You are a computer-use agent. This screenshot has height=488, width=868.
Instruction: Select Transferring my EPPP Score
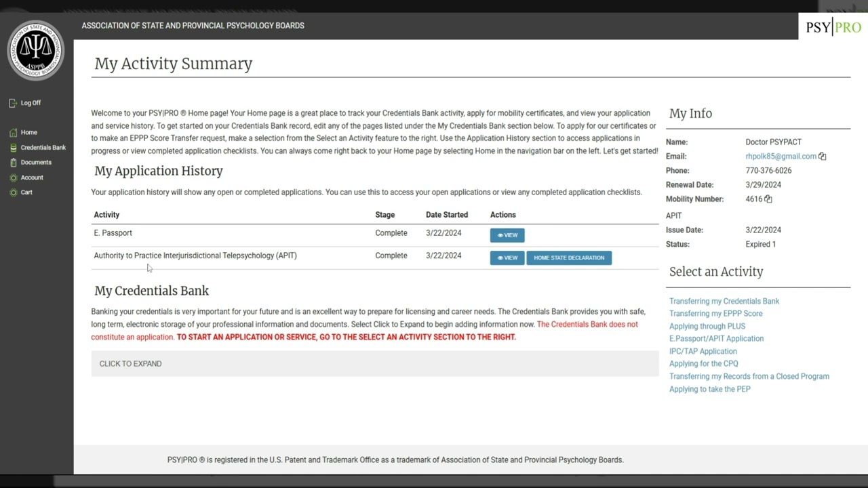point(716,314)
